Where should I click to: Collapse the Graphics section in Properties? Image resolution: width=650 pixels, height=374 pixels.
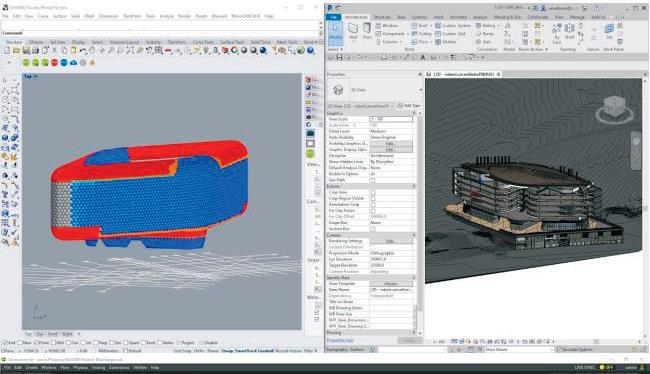(x=414, y=113)
